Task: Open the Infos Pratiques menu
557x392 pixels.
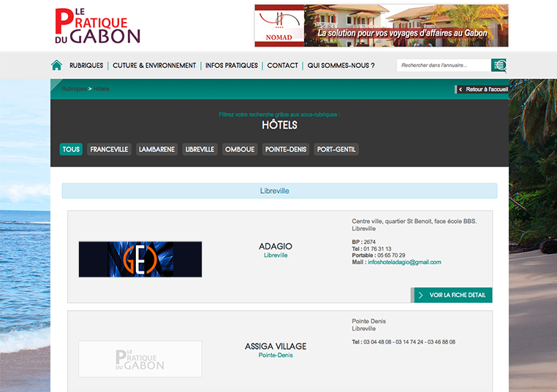Action: pyautogui.click(x=232, y=65)
